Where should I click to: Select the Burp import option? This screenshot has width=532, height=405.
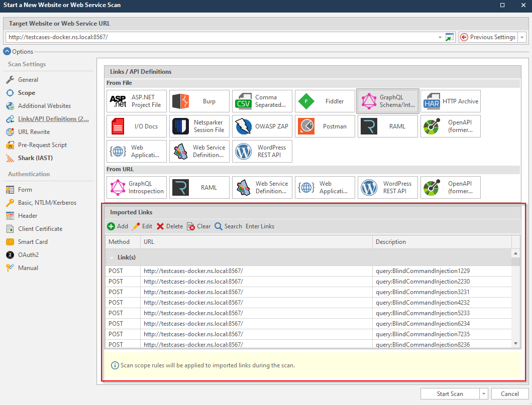click(199, 101)
